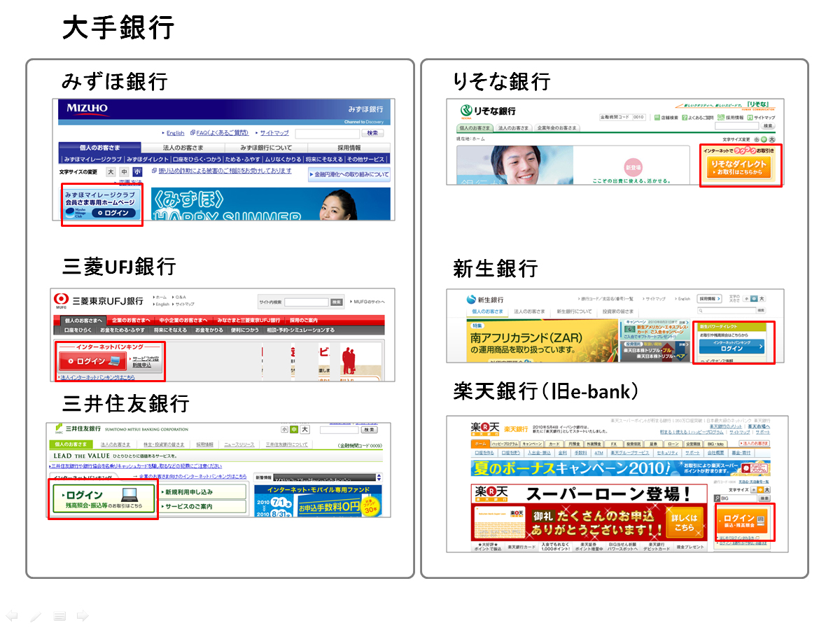Click 法人インターネットバンキングはこちら link on 三菱東京UFJ
This screenshot has width=840, height=630.
(97, 377)
